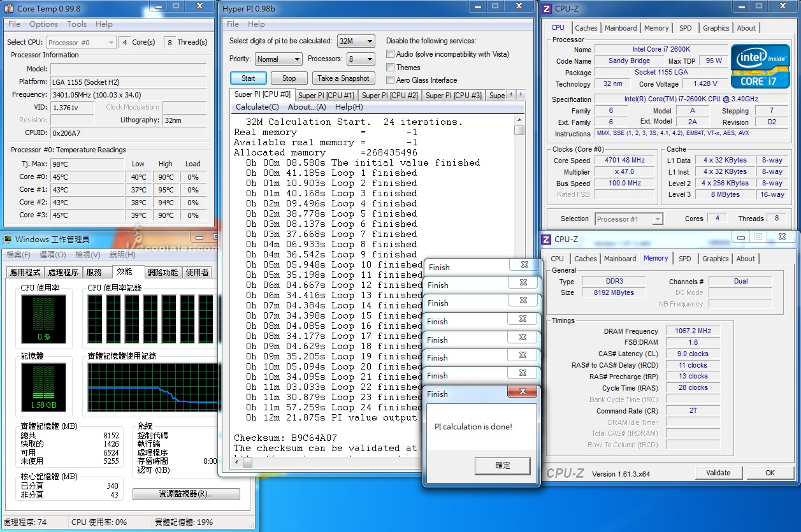Open the Core Temp Help menu
The width and height of the screenshot is (801, 532).
click(104, 24)
